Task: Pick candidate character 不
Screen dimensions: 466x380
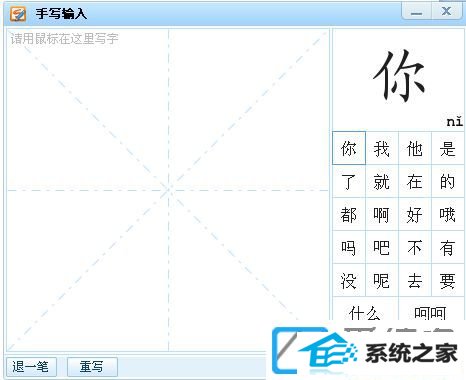Action: click(x=415, y=247)
